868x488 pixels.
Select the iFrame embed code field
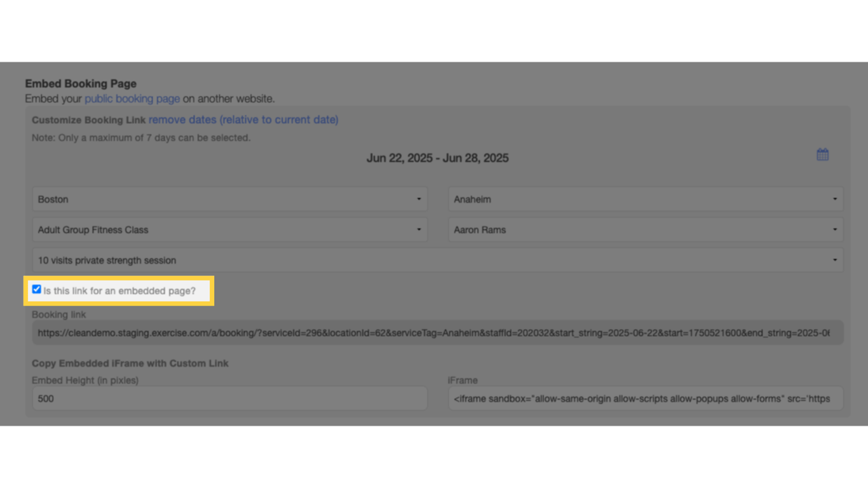point(645,398)
